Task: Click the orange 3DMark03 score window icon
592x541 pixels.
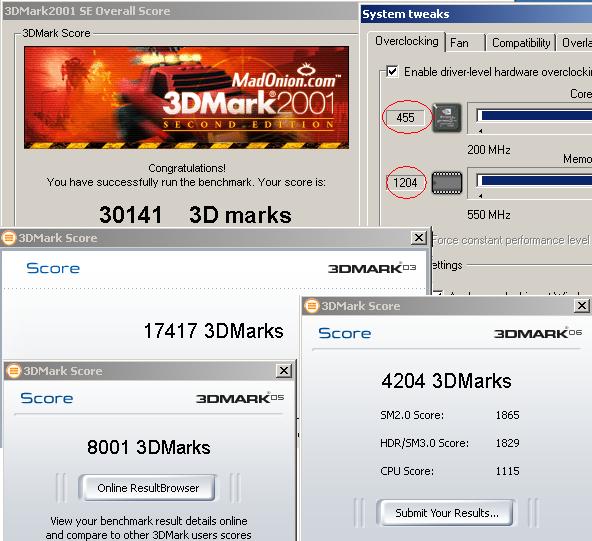Action: tap(9, 238)
